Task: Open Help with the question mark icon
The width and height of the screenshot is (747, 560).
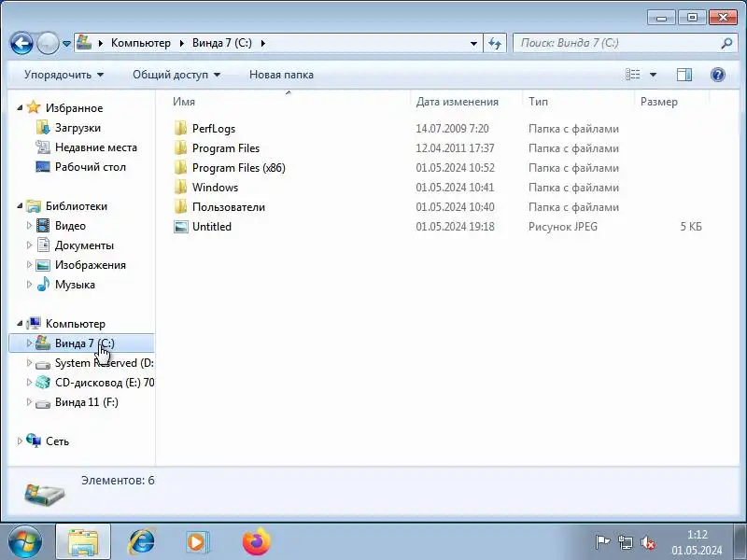Action: pos(717,75)
